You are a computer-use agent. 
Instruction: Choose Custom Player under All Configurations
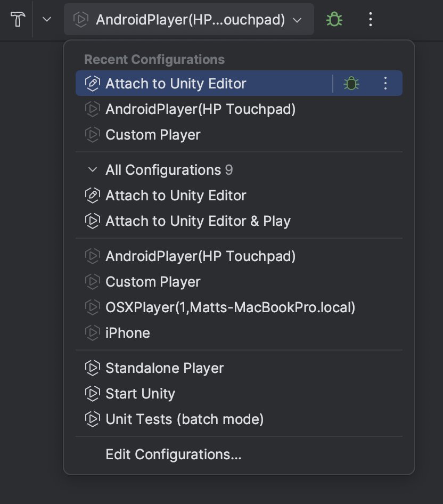[x=239, y=282]
